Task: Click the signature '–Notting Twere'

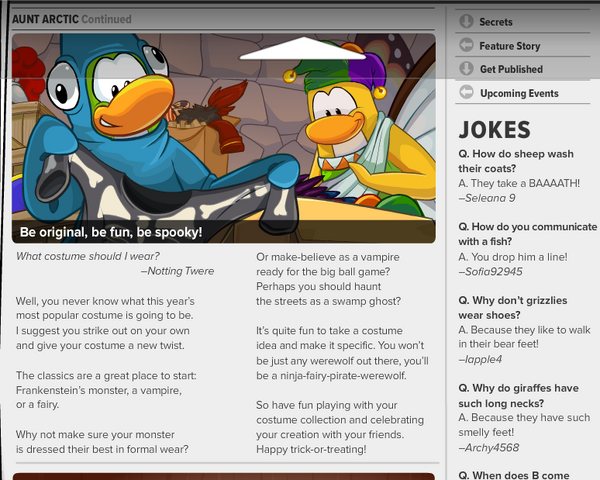Action: pyautogui.click(x=178, y=271)
